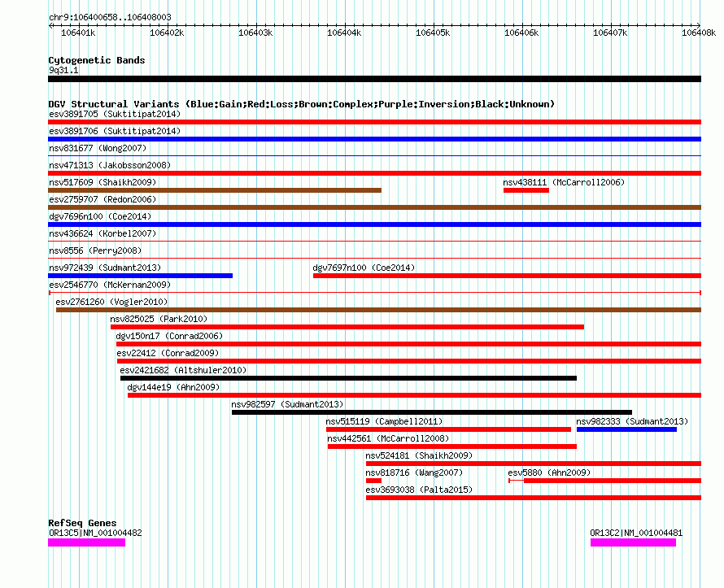This screenshot has width=724, height=588.
Task: Click OR13C2|NM_001004481 gene label
Action: pos(636,533)
